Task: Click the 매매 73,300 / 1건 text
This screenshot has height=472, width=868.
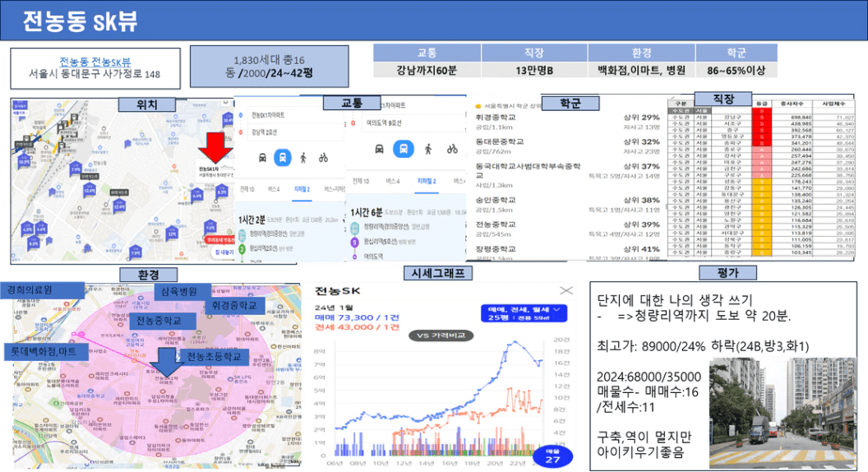Action: coord(357,317)
